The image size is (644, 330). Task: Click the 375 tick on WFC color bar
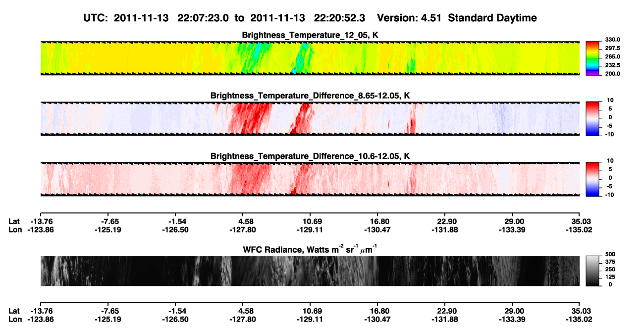pos(610,261)
